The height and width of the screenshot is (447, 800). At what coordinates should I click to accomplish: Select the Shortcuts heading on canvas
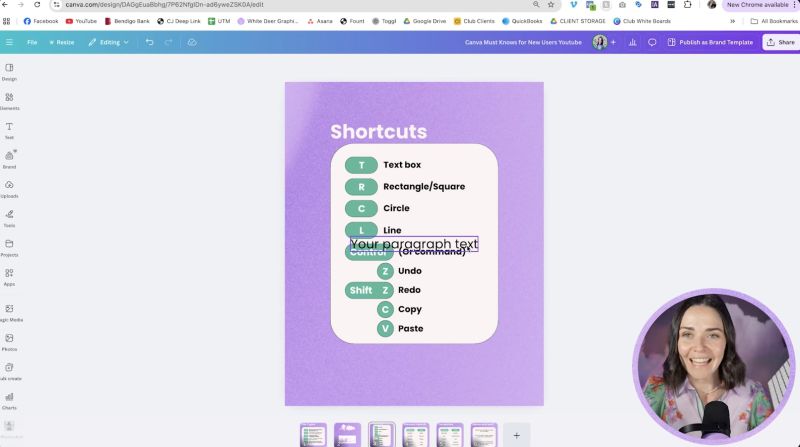coord(379,132)
